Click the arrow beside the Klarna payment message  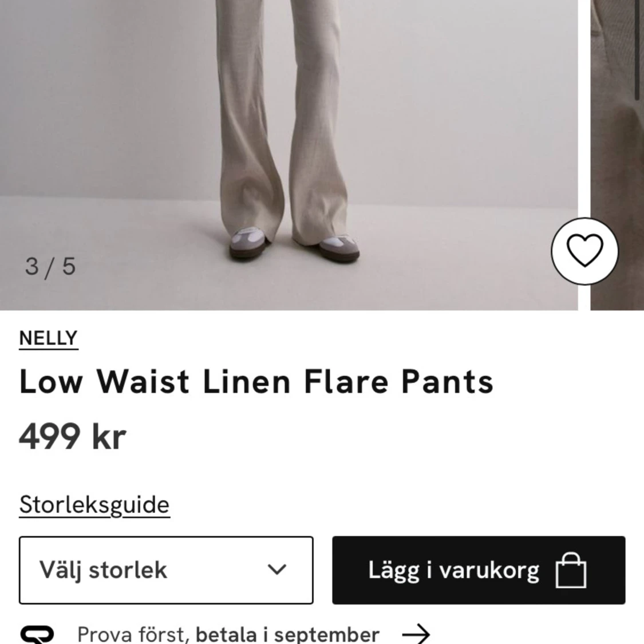(416, 634)
